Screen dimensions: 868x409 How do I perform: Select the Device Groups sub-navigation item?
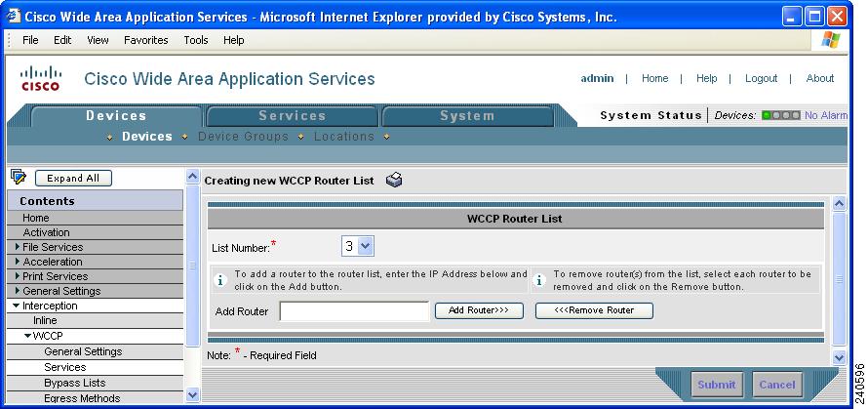pyautogui.click(x=244, y=137)
